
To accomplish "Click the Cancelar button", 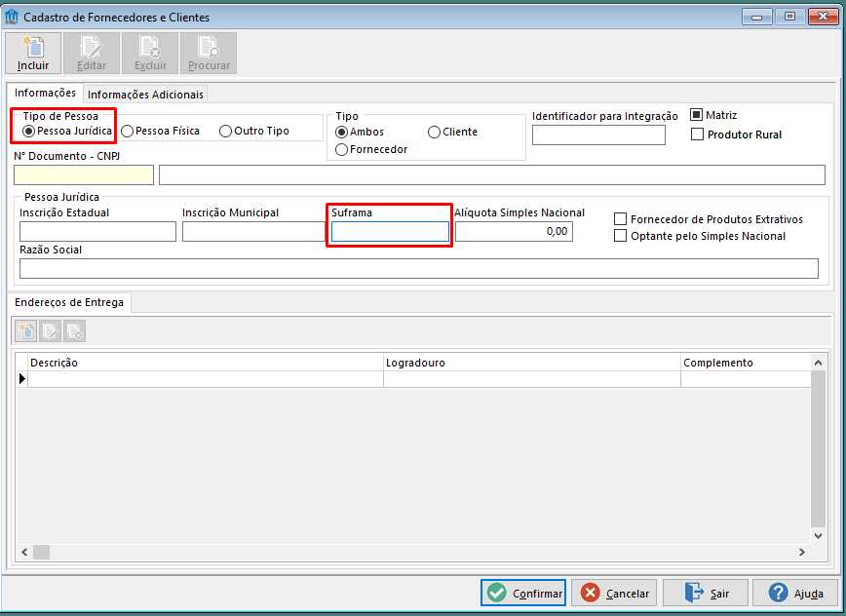I will (614, 593).
